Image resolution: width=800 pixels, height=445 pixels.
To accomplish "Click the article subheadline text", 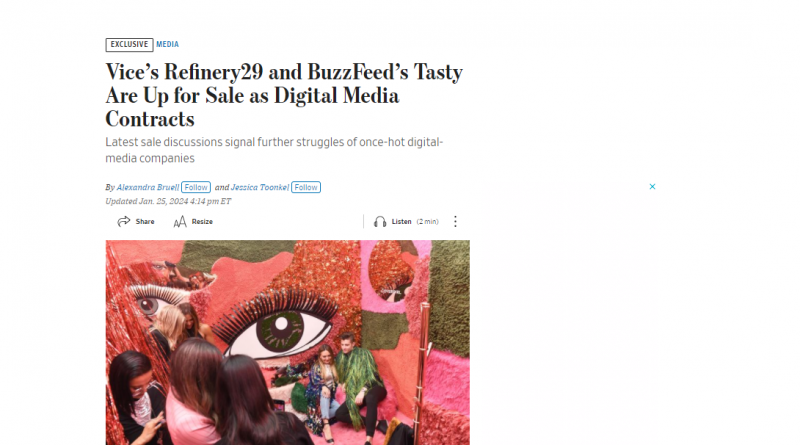I will [x=274, y=150].
